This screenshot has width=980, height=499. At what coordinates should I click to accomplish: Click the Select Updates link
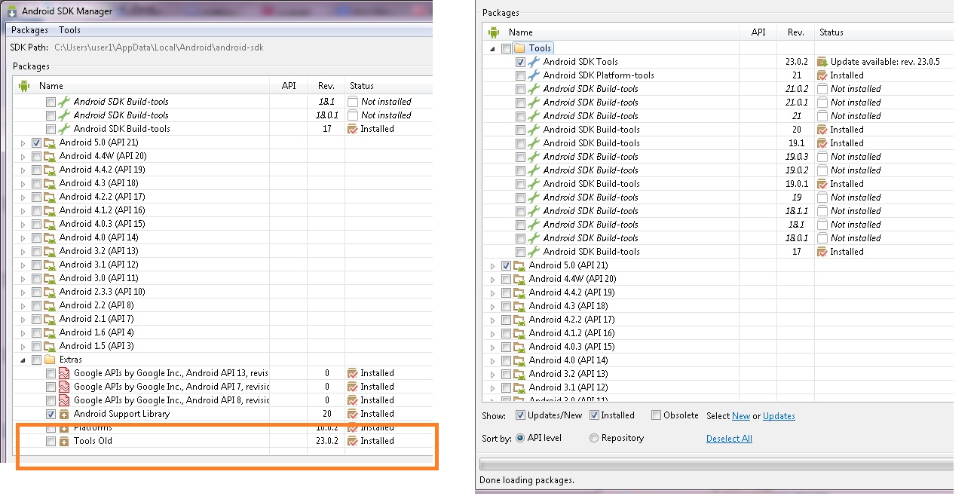779,416
